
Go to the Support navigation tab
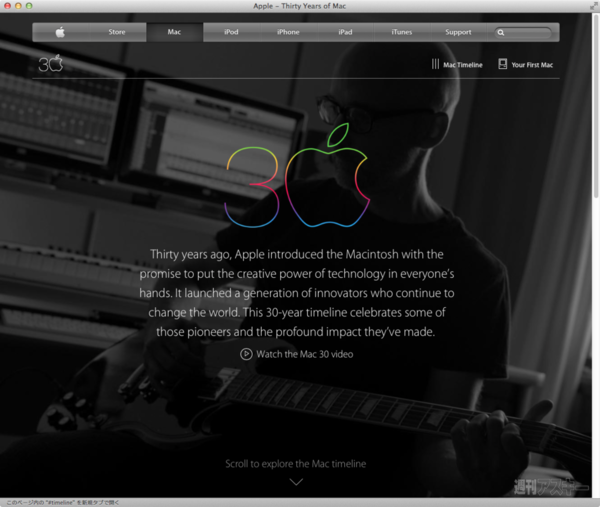[x=458, y=32]
